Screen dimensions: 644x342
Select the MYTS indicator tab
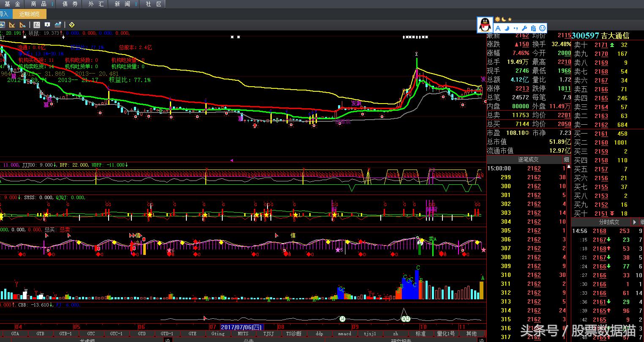243,334
